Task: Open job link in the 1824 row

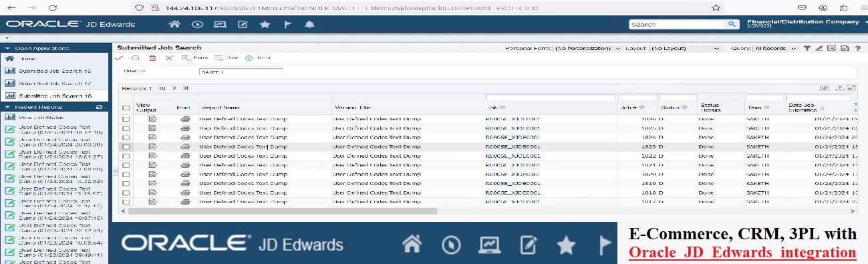Action: click(x=513, y=137)
